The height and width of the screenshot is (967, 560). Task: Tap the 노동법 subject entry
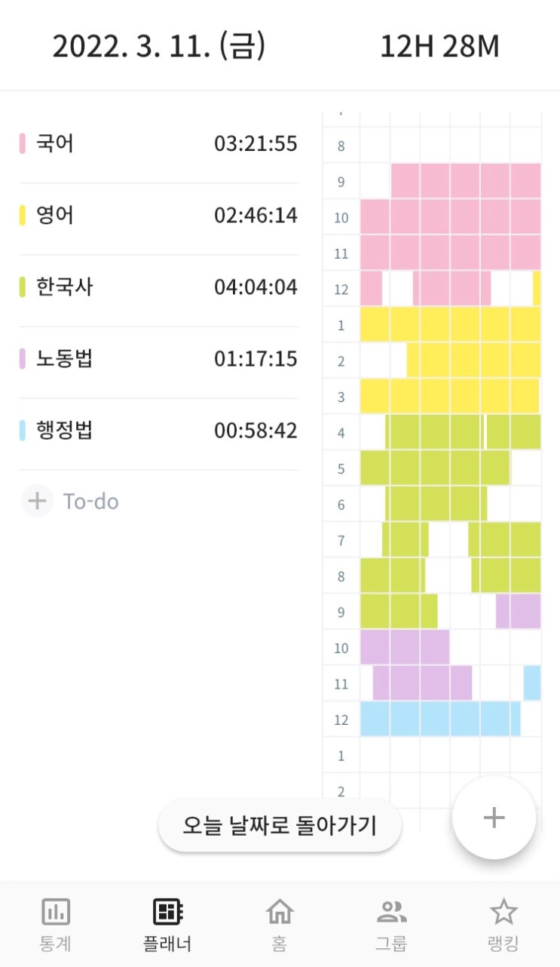coord(158,359)
